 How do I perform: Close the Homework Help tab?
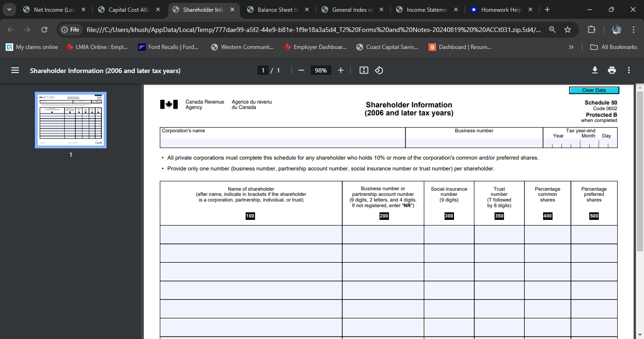coord(530,9)
